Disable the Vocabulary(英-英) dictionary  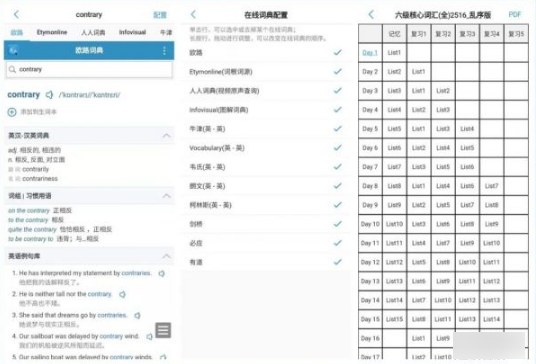[x=337, y=148]
